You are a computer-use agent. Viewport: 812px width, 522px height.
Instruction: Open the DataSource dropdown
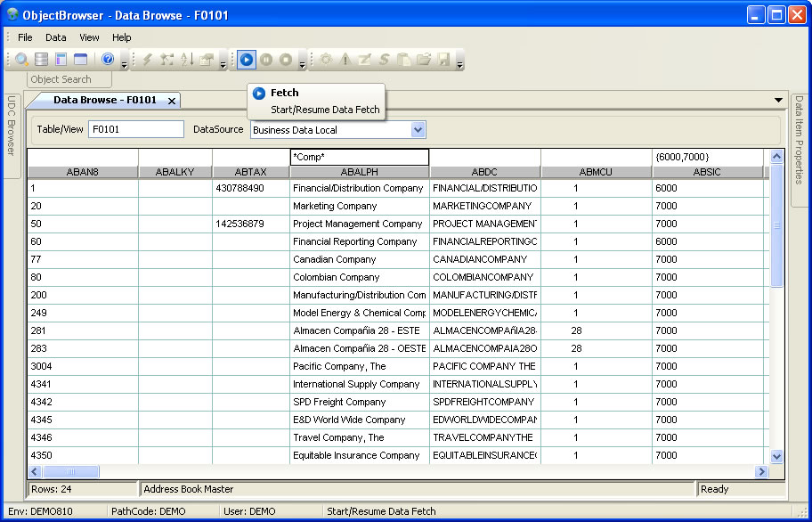point(418,130)
